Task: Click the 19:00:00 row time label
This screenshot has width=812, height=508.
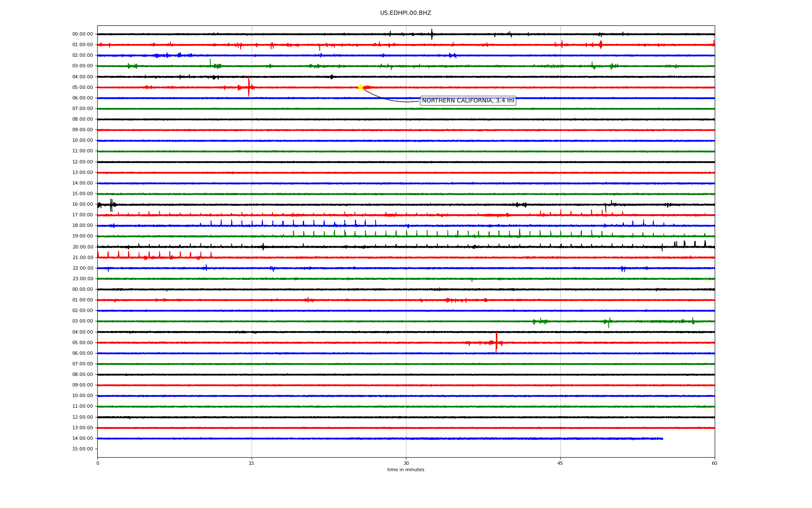Action: (82, 236)
